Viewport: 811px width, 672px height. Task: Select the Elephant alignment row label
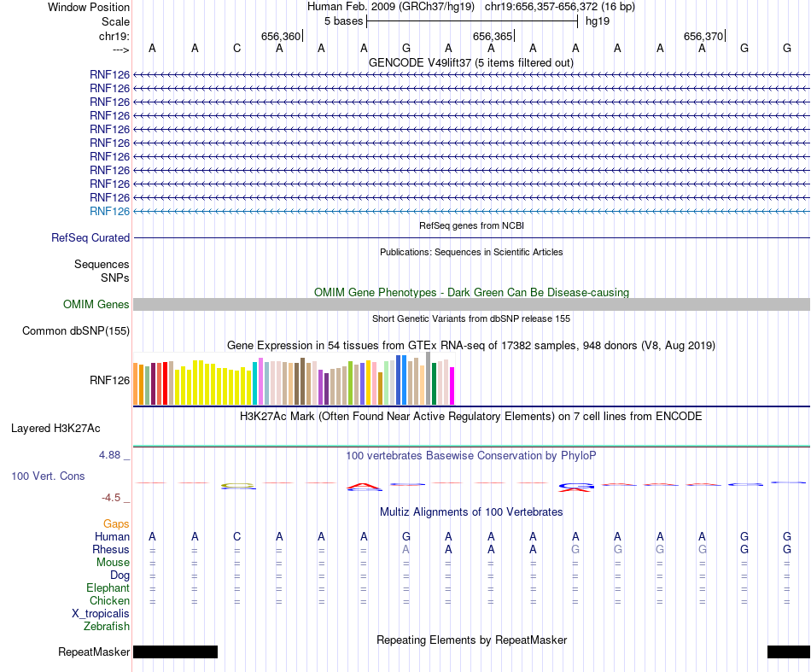pos(108,587)
